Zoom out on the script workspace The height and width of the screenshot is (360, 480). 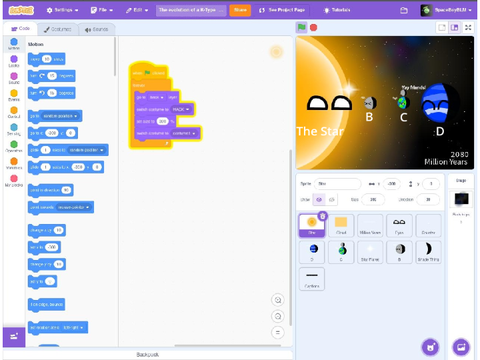(278, 316)
